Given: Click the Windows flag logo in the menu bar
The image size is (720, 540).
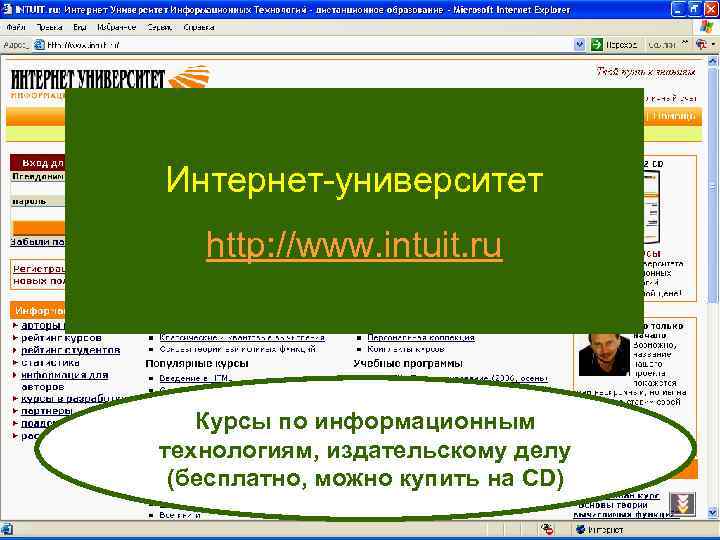Looking at the screenshot, I should pos(706,27).
